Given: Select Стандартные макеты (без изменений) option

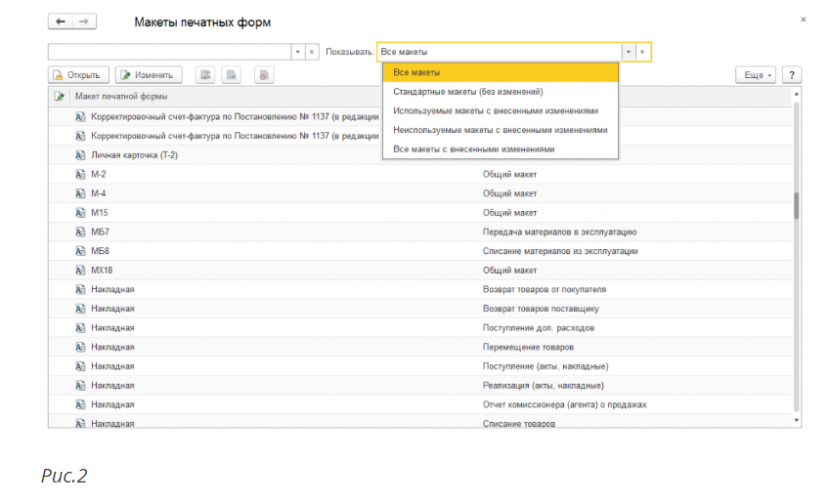Looking at the screenshot, I should point(467,91).
